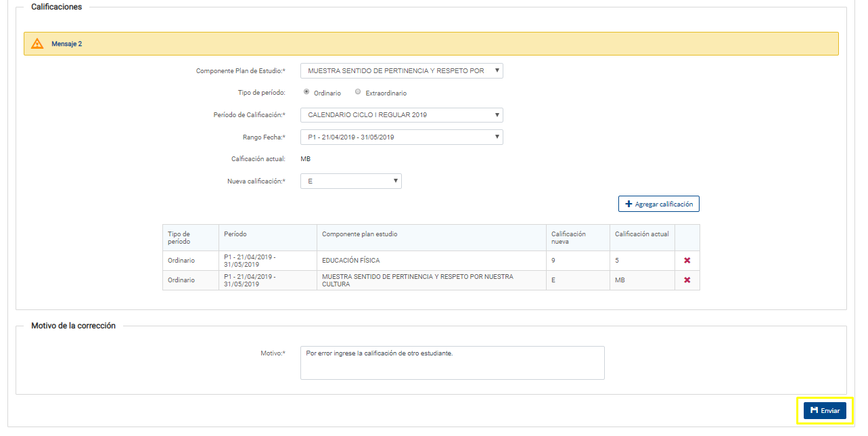Click the Calificación actual column header
868x436 pixels.
click(641, 234)
